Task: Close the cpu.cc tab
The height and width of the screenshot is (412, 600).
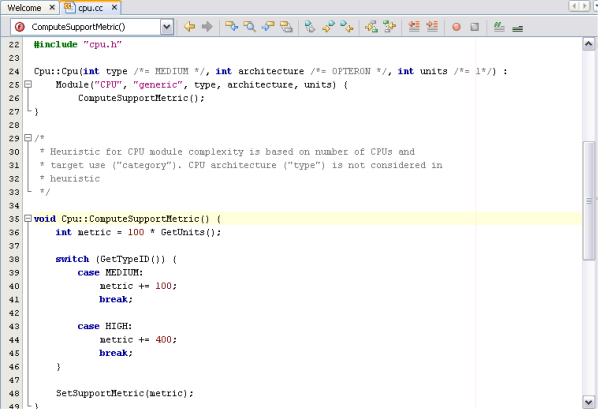Action: coord(114,7)
